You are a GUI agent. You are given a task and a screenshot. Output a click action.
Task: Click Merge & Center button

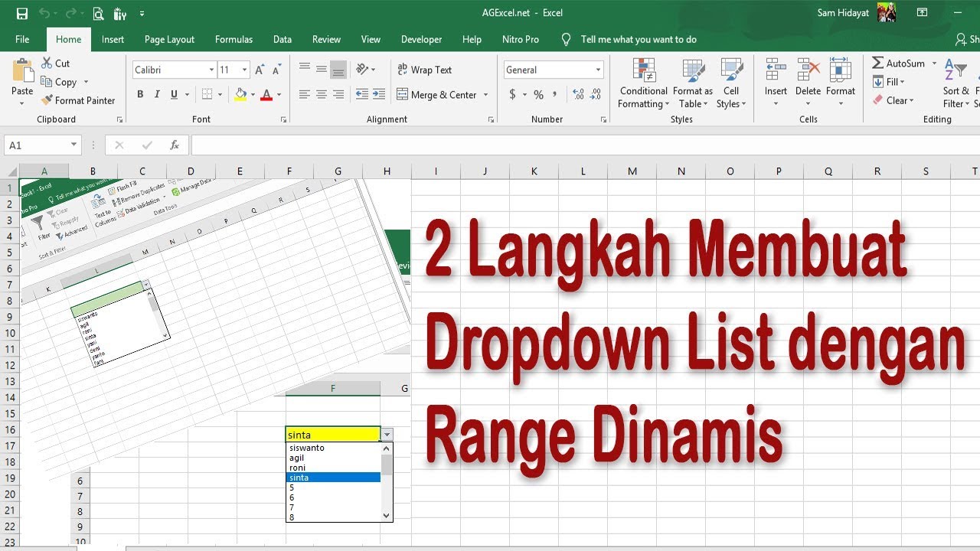(x=436, y=95)
